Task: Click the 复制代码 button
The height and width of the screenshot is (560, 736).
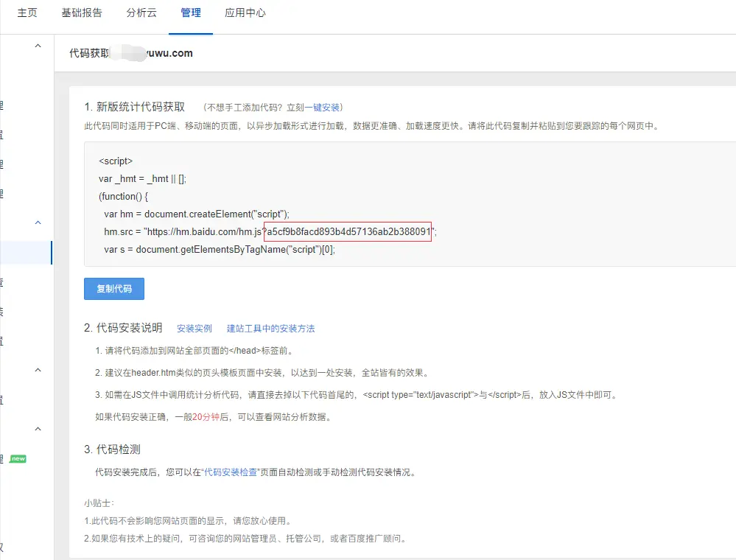Action: point(114,289)
